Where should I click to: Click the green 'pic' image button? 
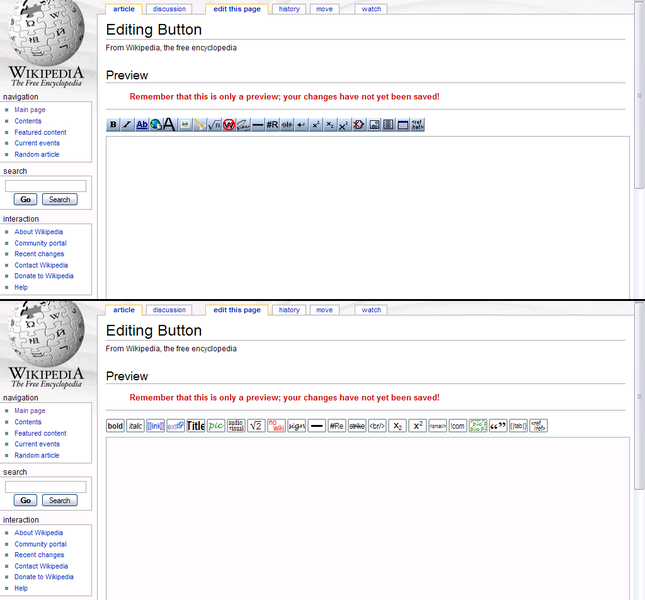point(216,426)
